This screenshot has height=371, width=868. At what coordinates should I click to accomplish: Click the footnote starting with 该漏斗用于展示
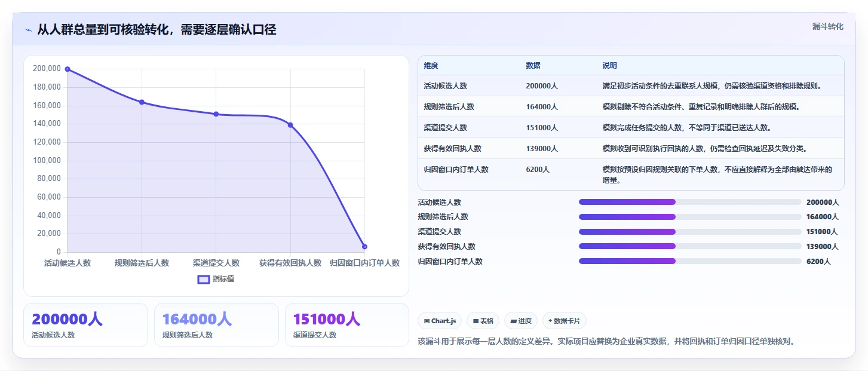click(x=606, y=342)
